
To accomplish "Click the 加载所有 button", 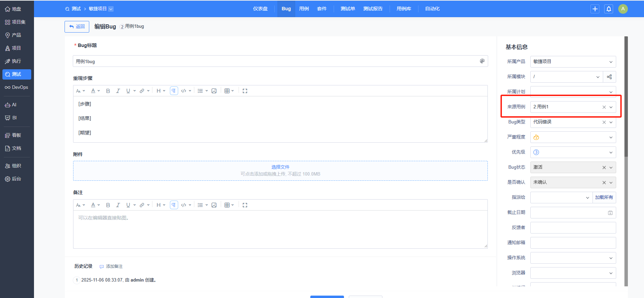I will (x=604, y=198).
